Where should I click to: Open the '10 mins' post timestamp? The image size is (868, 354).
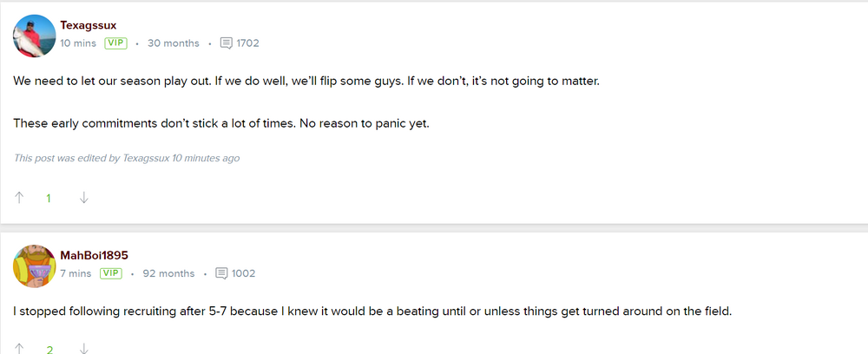78,43
